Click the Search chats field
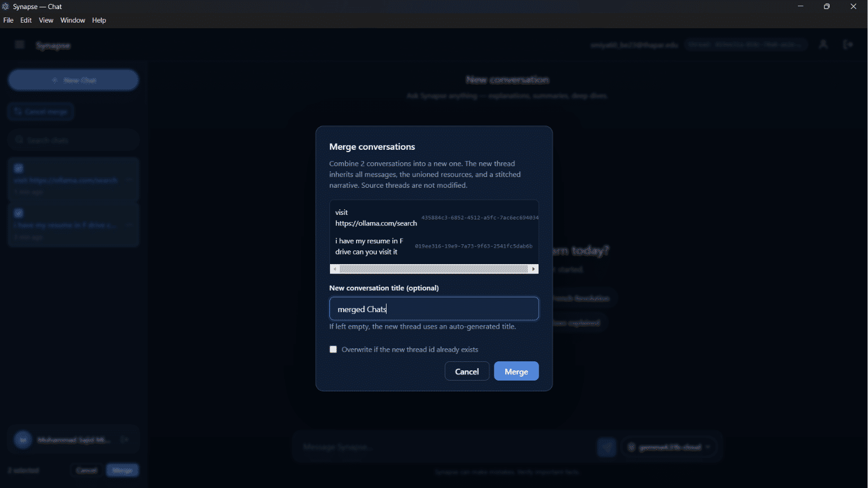Viewport: 868px width, 488px height. point(73,140)
